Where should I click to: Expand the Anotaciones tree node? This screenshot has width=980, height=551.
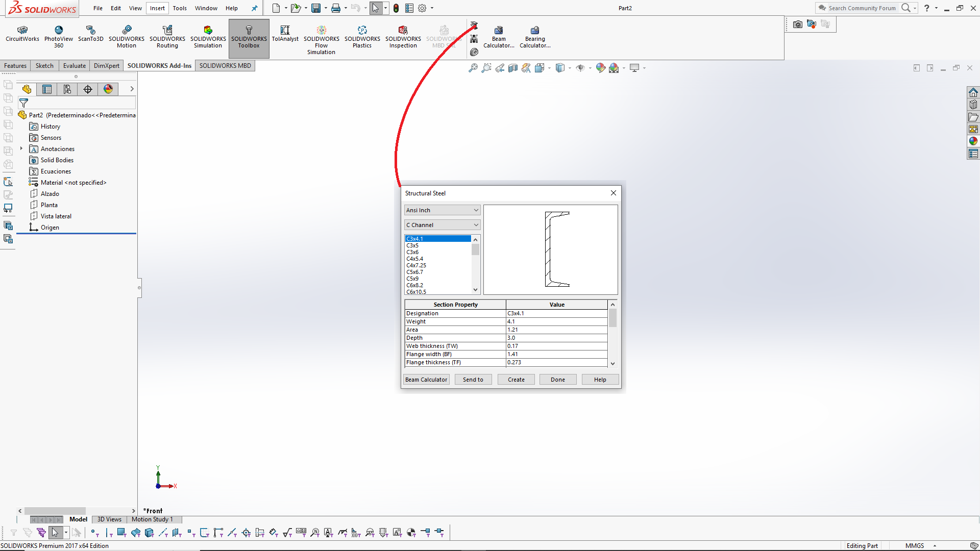(x=21, y=148)
